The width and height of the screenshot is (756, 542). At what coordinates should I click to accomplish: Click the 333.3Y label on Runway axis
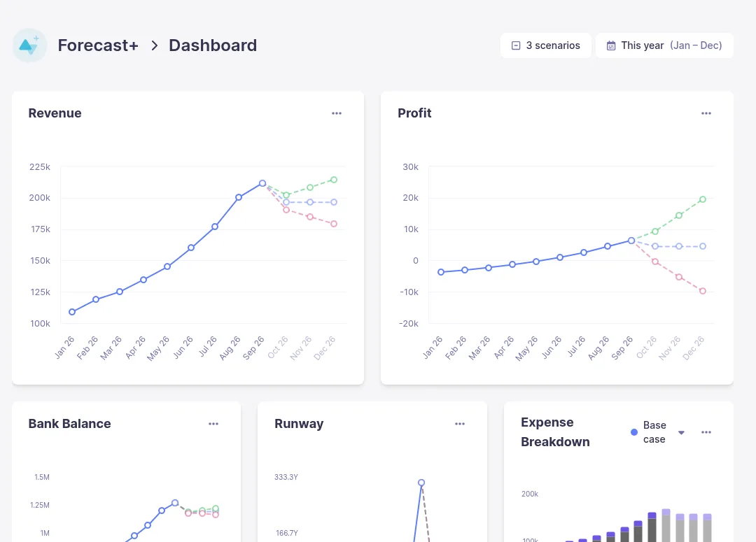click(x=286, y=477)
